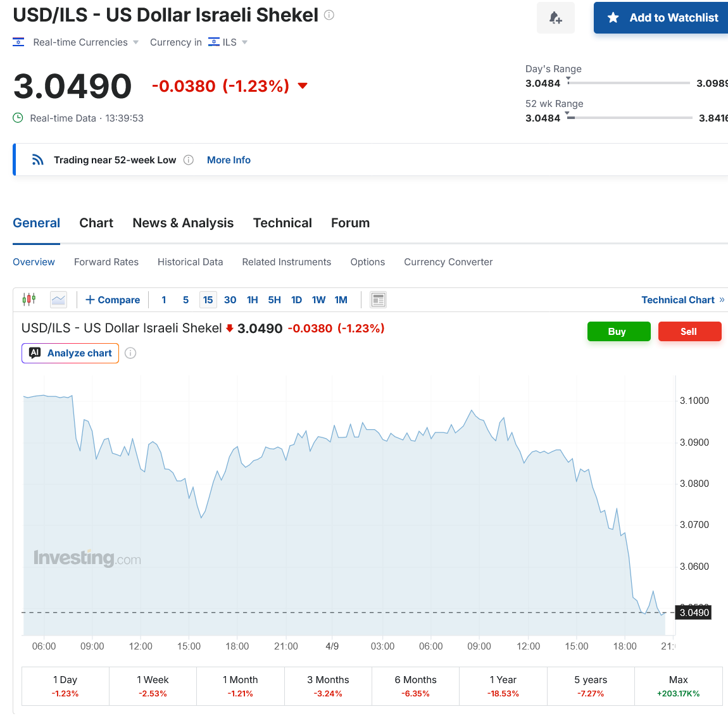Open the General tab
728x716 pixels.
click(36, 223)
